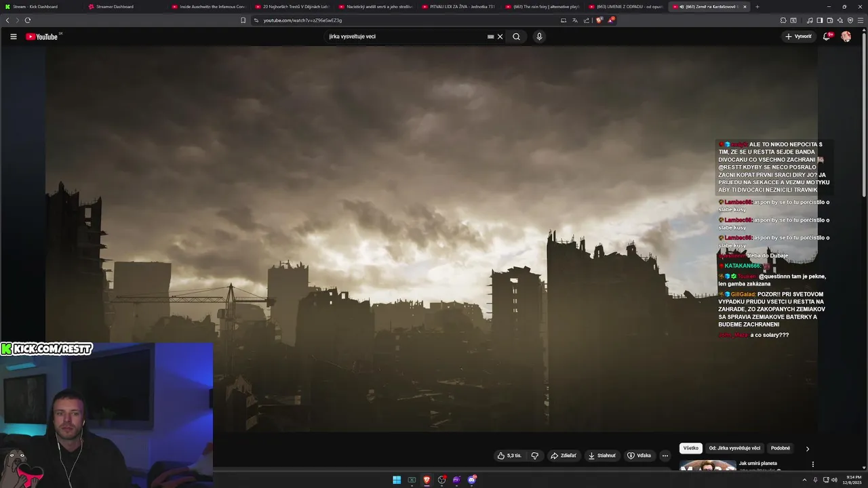Share the video using Zdieľať
Screen dimensions: 868x488
(564, 455)
